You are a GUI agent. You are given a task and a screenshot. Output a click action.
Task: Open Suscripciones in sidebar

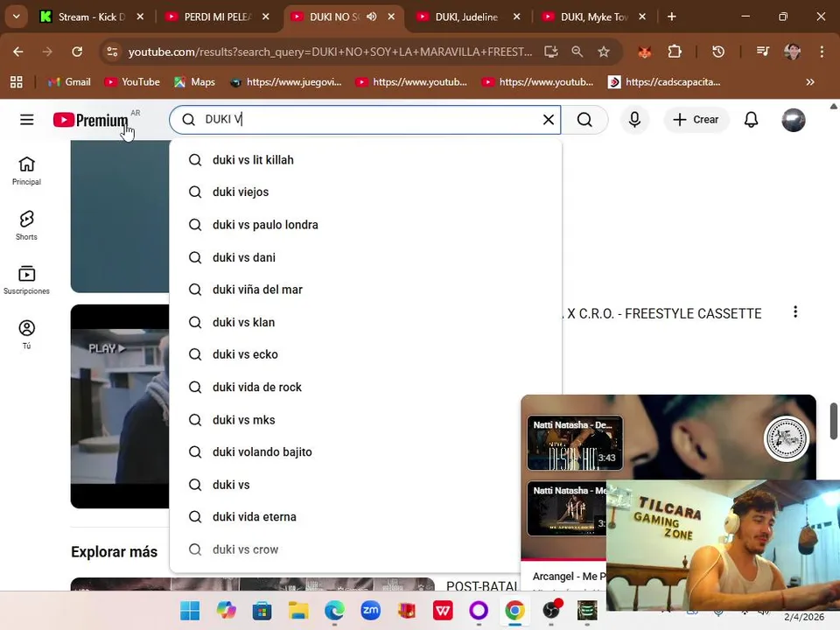click(26, 280)
